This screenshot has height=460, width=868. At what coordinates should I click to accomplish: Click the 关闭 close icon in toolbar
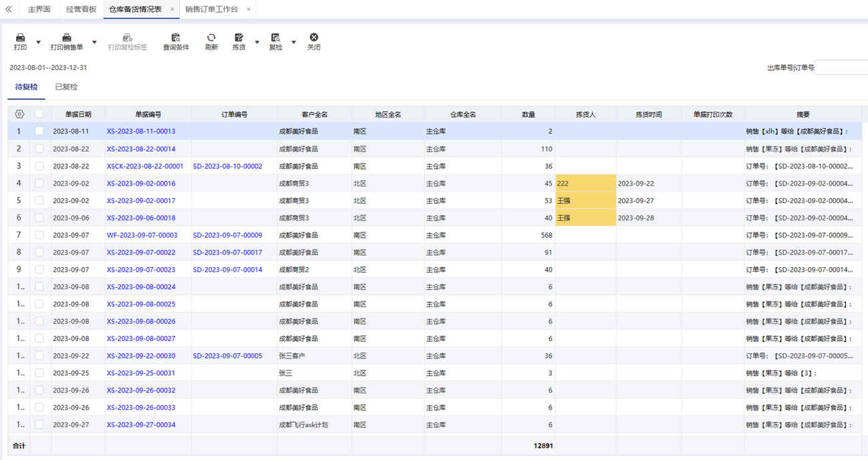[x=314, y=38]
